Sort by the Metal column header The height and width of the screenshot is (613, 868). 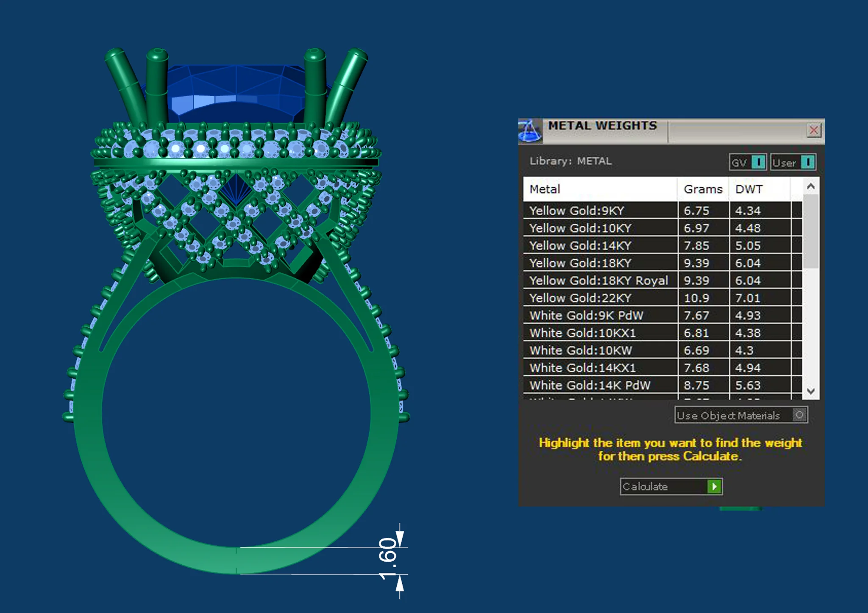click(600, 189)
